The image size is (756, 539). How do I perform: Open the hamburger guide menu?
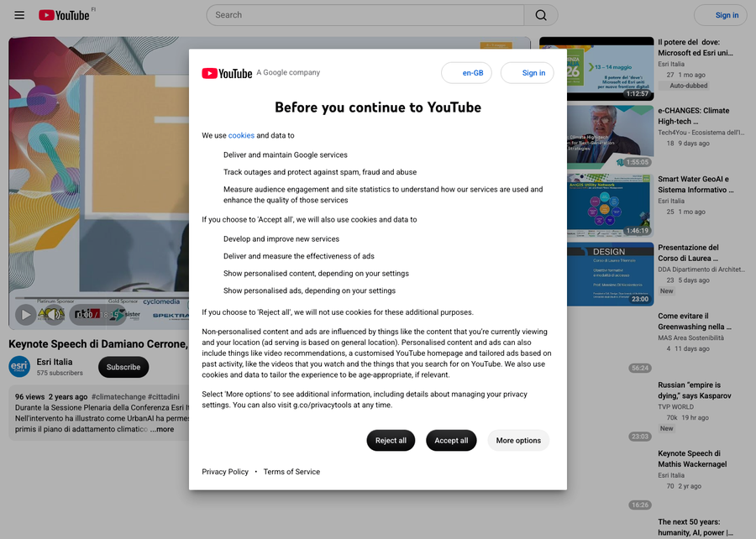pos(19,15)
